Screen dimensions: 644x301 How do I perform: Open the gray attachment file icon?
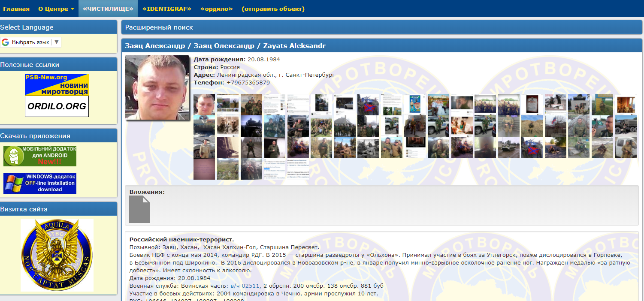tap(139, 210)
